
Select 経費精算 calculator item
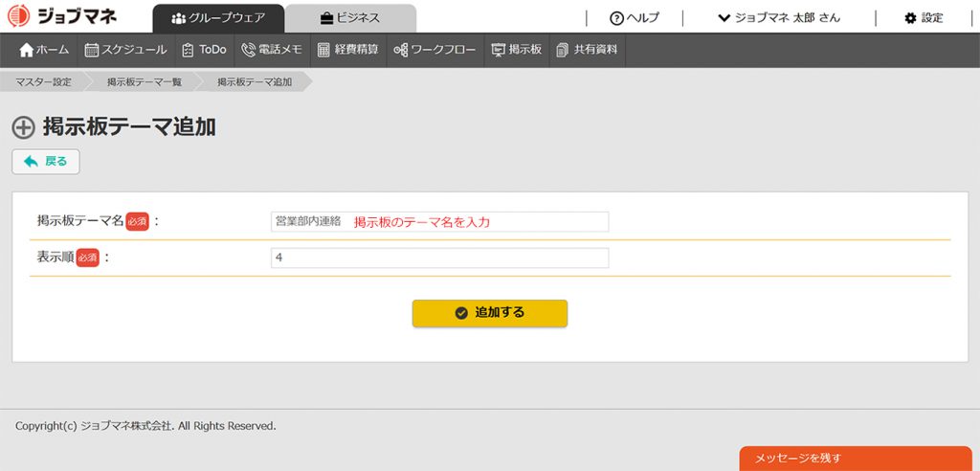tap(347, 50)
